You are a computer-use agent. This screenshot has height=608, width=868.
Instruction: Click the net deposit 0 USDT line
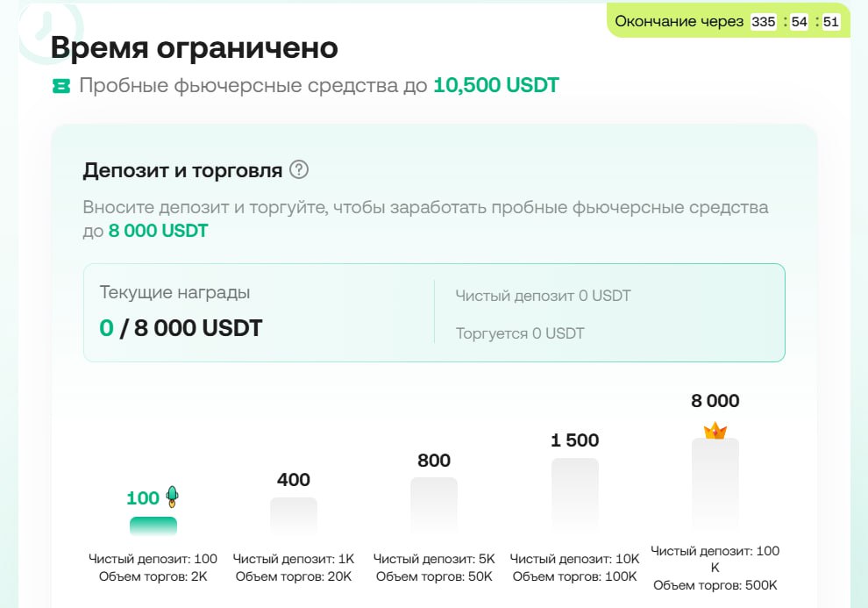click(x=543, y=296)
